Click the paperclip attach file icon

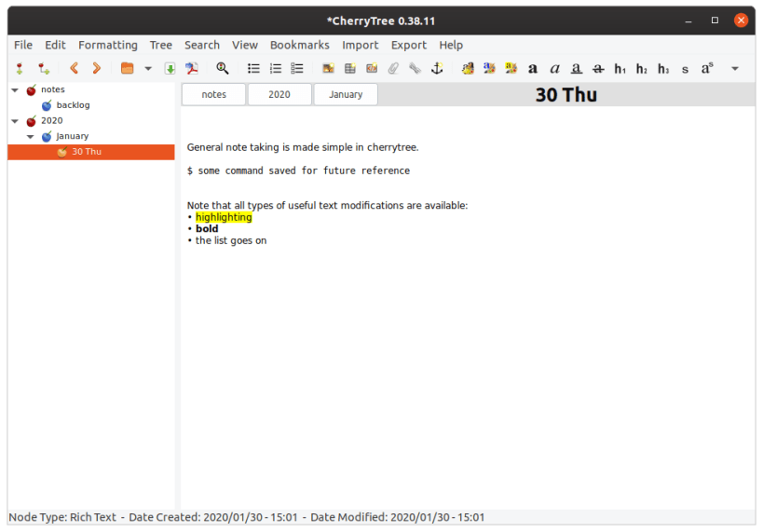pyautogui.click(x=393, y=69)
